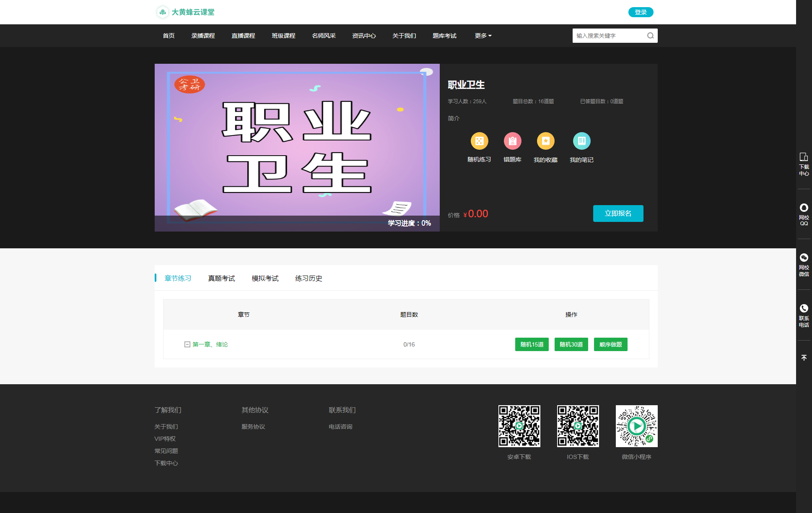This screenshot has height=513, width=812.
Task: Click the 微信小程序 QR code
Action: (636, 426)
